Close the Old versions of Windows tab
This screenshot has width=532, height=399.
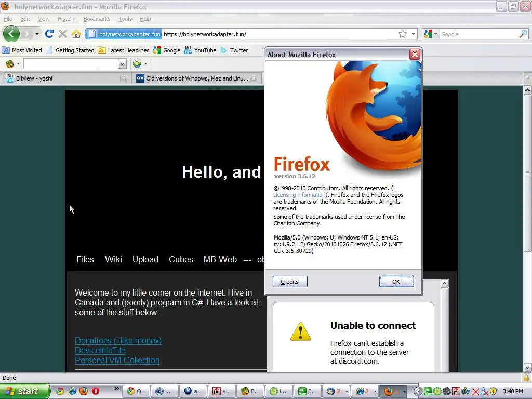[x=254, y=78]
